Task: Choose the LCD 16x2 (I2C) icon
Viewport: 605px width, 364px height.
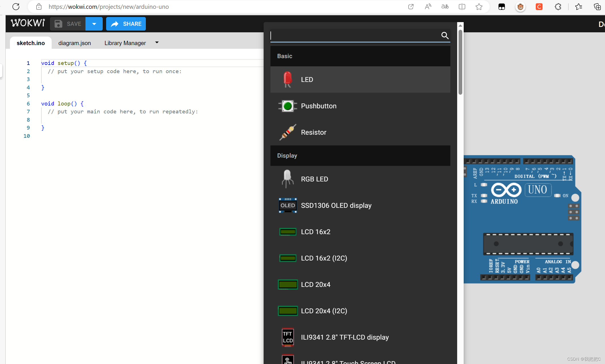Action: click(x=288, y=258)
